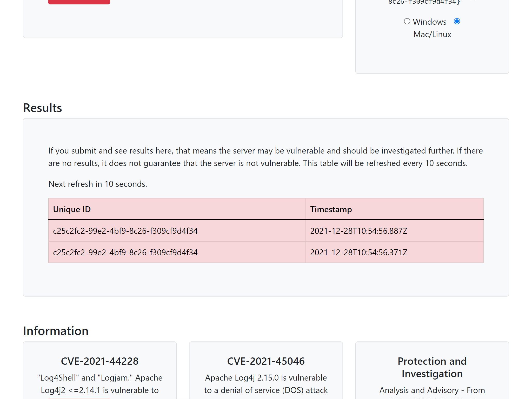The width and height of the screenshot is (532, 399).
Task: Click the red action button at the top
Action: 79,2
